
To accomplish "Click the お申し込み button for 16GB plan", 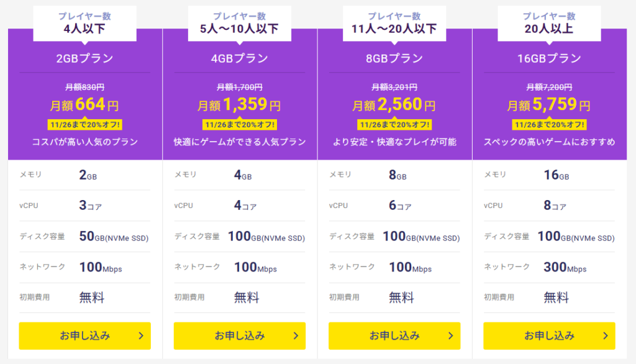I will pyautogui.click(x=549, y=335).
